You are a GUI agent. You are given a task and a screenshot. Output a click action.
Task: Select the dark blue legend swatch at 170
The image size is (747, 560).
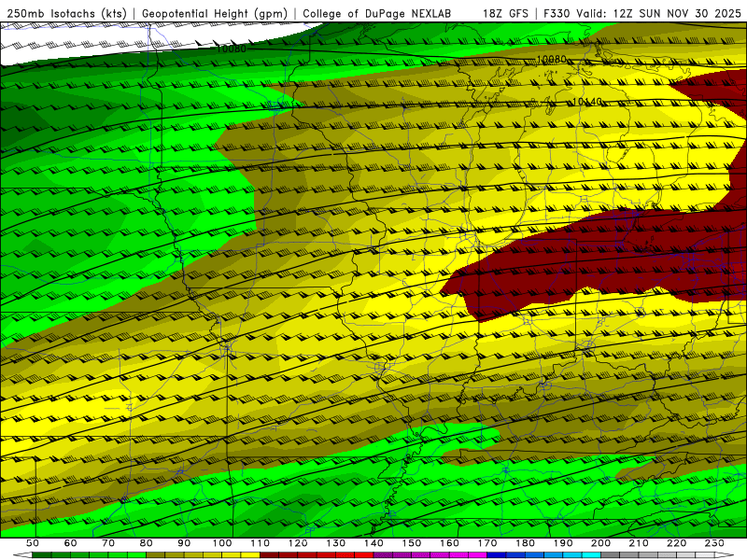[497, 555]
